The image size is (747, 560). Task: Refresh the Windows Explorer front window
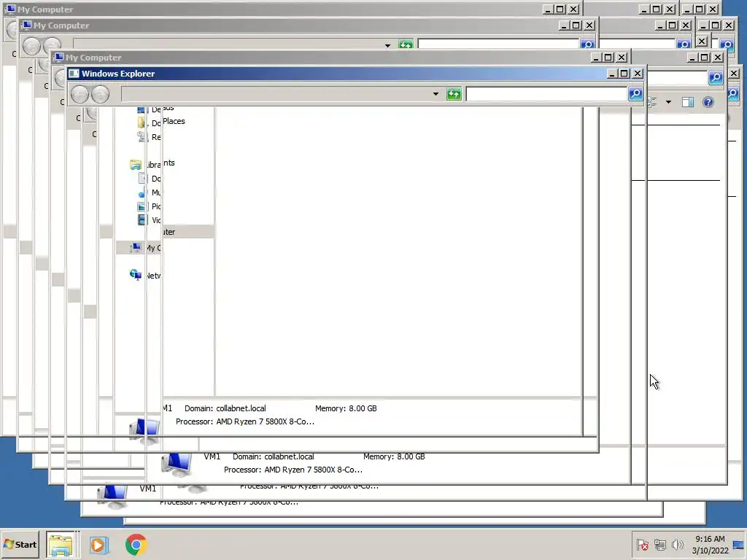454,94
